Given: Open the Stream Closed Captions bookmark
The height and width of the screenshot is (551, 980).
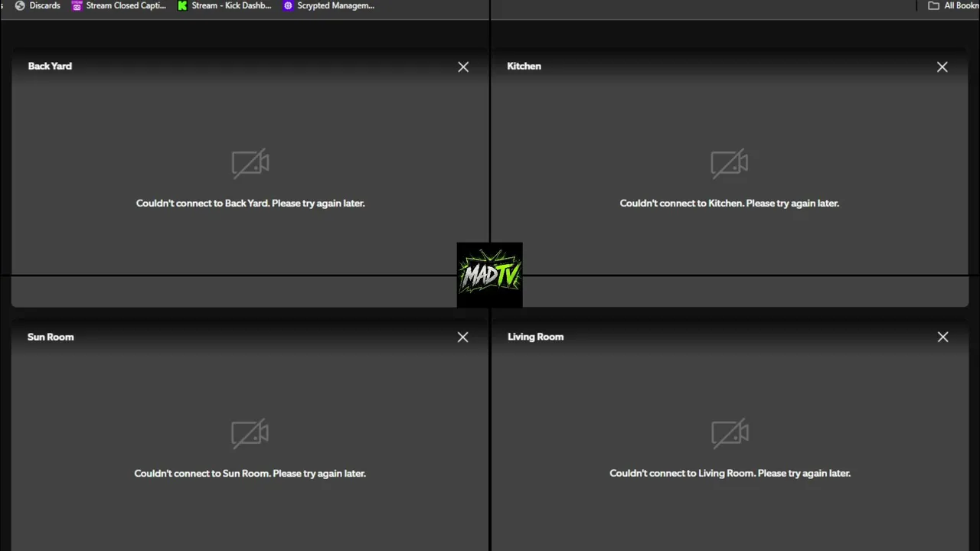Looking at the screenshot, I should tap(119, 5).
